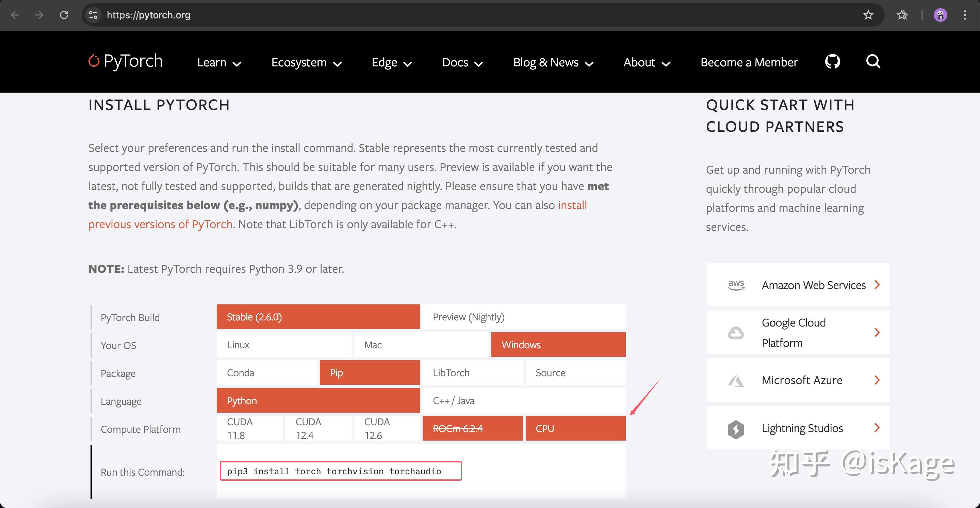The width and height of the screenshot is (980, 508).
Task: Click Become a Member in navbar
Action: (x=749, y=62)
